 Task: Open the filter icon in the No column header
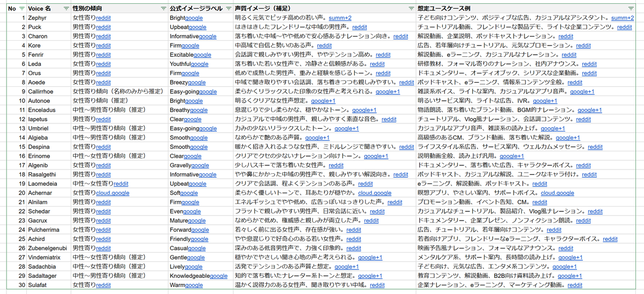pos(21,9)
